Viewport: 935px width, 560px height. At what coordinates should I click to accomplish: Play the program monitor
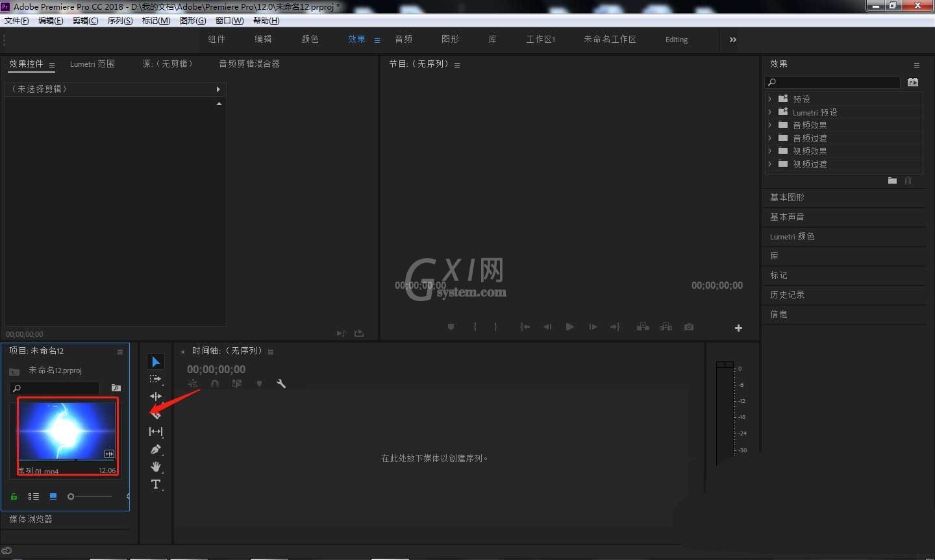[x=569, y=327]
